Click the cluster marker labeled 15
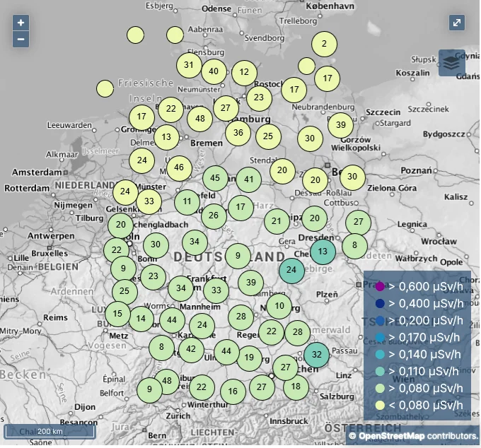This screenshot has height=448, width=481. point(117,314)
